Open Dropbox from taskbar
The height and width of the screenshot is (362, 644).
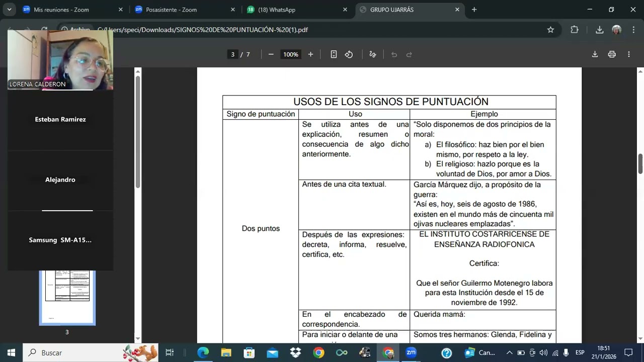(x=295, y=353)
